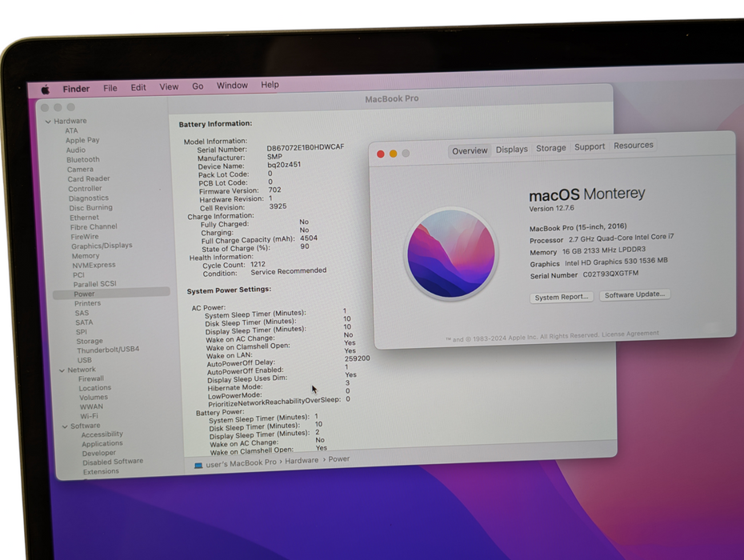
Task: Select Bluetooth in the sidebar
Action: pos(82,160)
